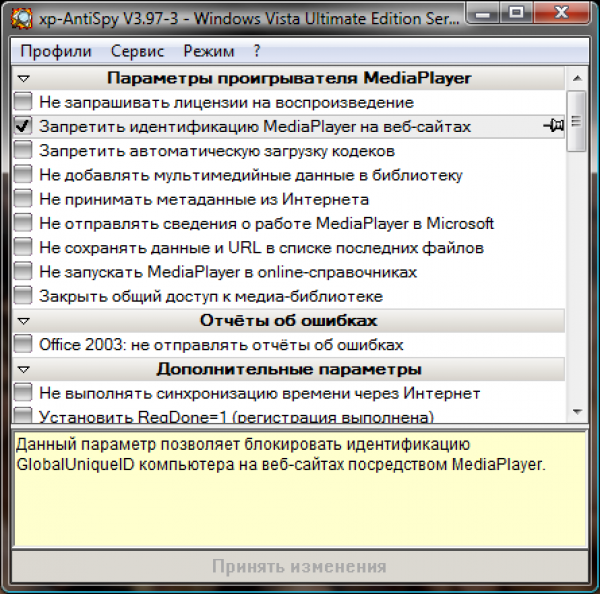Collapse 'Параметры проигрывателя MediaPlayer' section triangle
Screen dimensions: 600x594
[24, 79]
